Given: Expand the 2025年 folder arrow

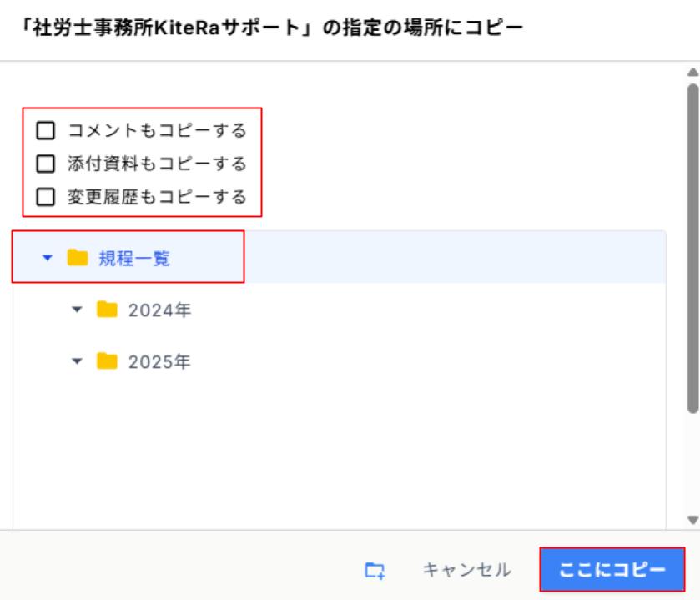Looking at the screenshot, I should (x=78, y=361).
